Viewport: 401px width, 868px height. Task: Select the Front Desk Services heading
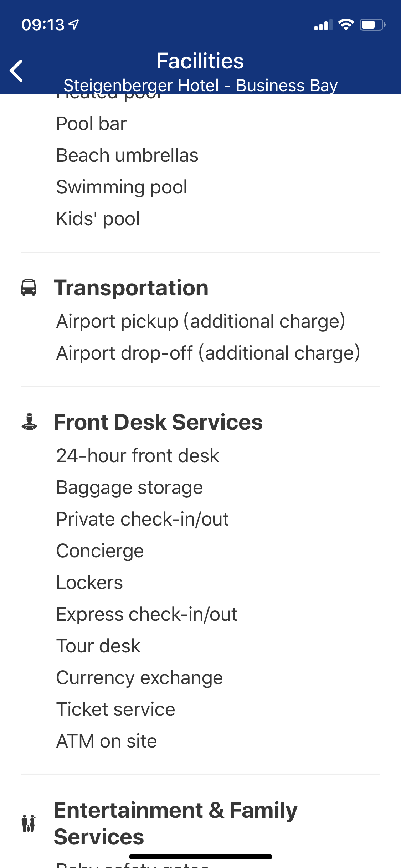coord(158,422)
